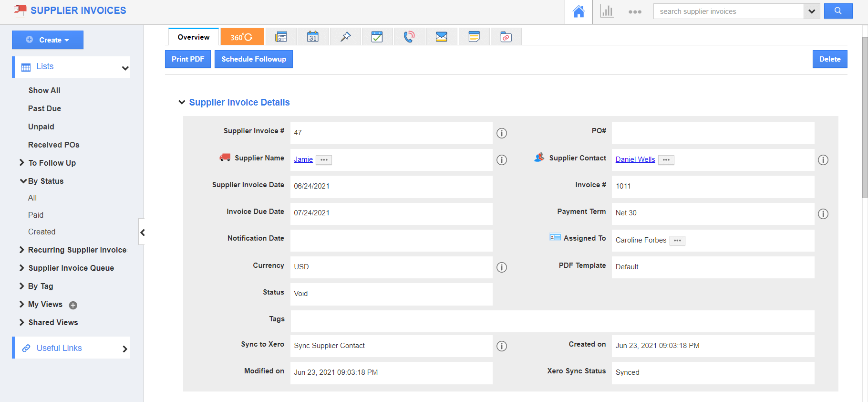Switch to the 360° tab

242,37
